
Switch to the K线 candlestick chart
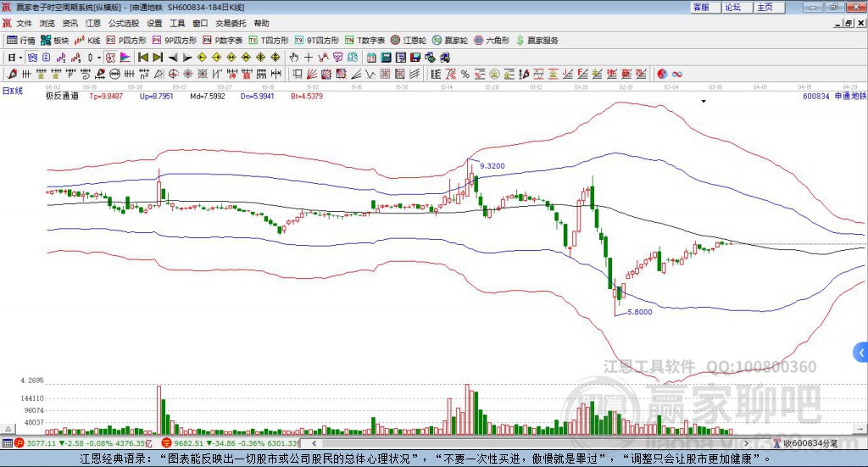pyautogui.click(x=87, y=41)
